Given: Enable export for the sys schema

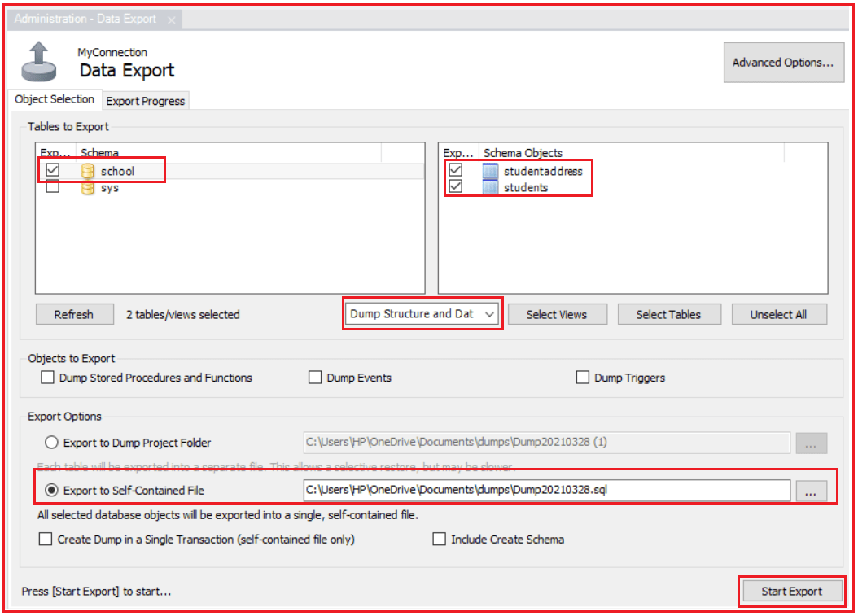Looking at the screenshot, I should [53, 186].
